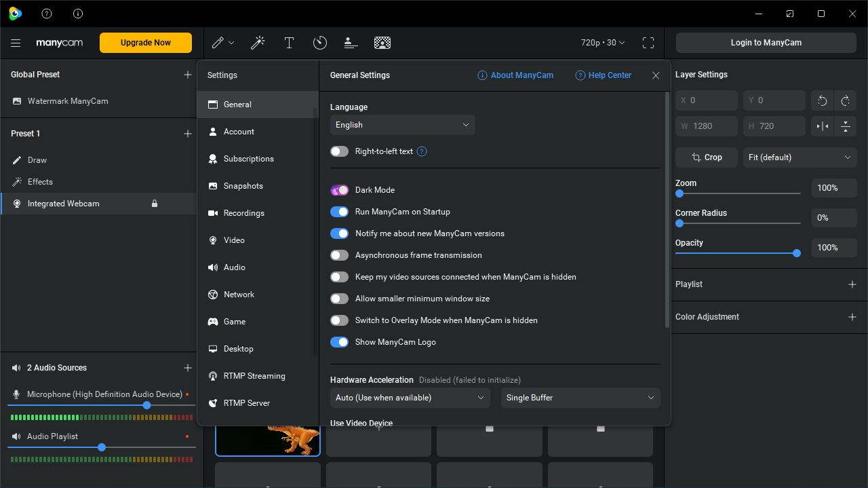Select the Integrated Webcam layer

[x=98, y=204]
